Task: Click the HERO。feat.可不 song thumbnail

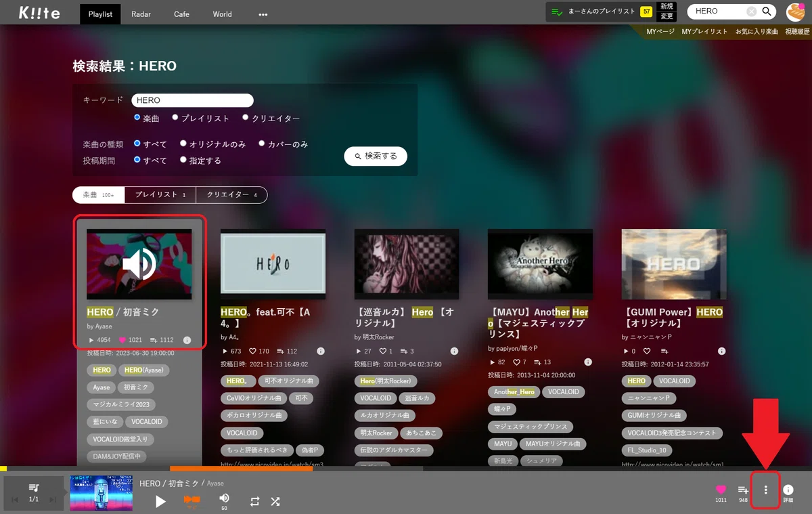Action: 273,264
